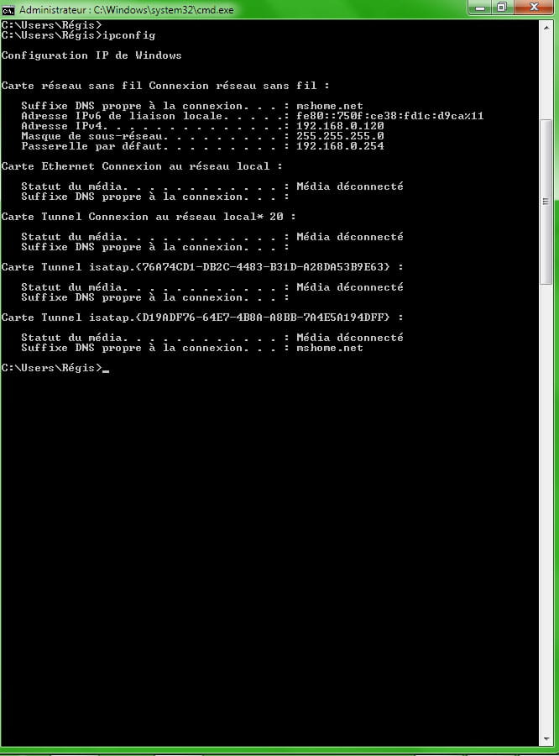Click the typed ipconfig command text
This screenshot has width=559, height=756.
(x=129, y=35)
